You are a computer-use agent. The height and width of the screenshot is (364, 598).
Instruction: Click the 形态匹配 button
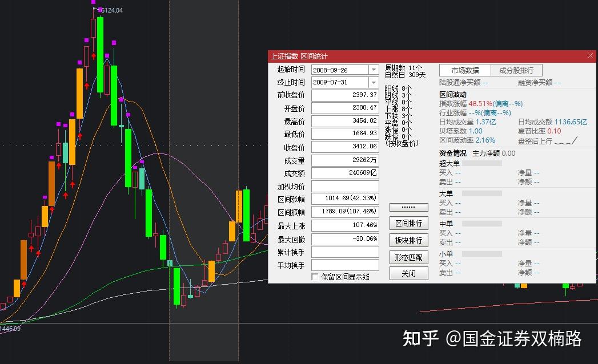click(408, 257)
